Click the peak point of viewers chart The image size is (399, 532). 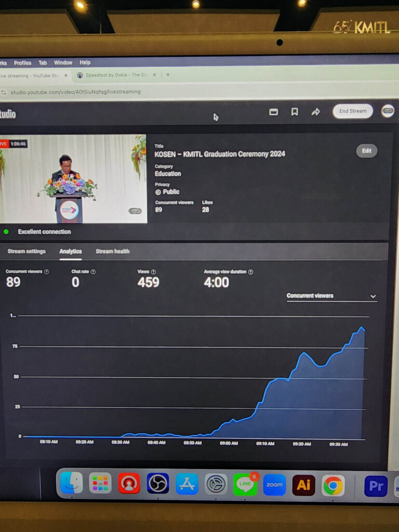362,327
